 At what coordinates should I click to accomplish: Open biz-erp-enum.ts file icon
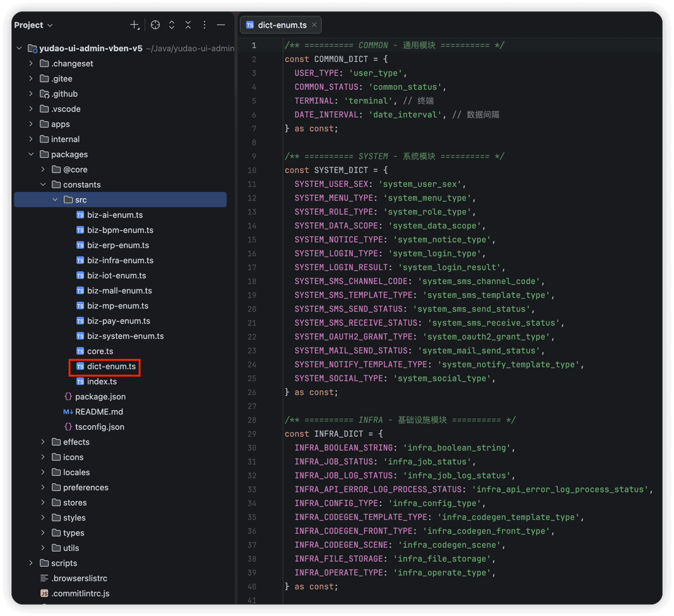click(80, 245)
